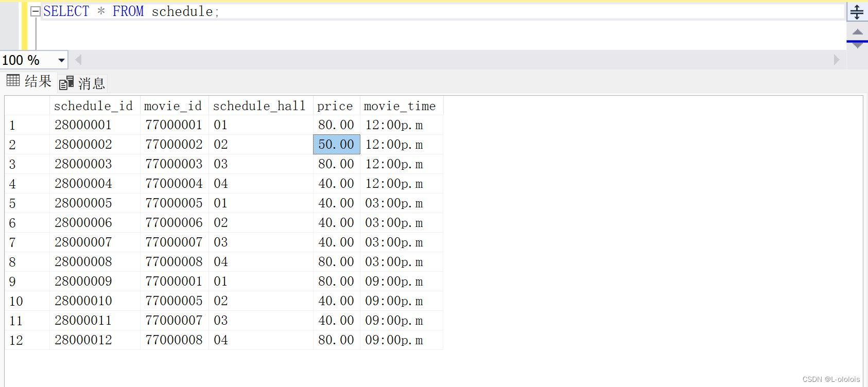Click the results grid top-left corner cell
The height and width of the screenshot is (387, 868).
coord(27,105)
